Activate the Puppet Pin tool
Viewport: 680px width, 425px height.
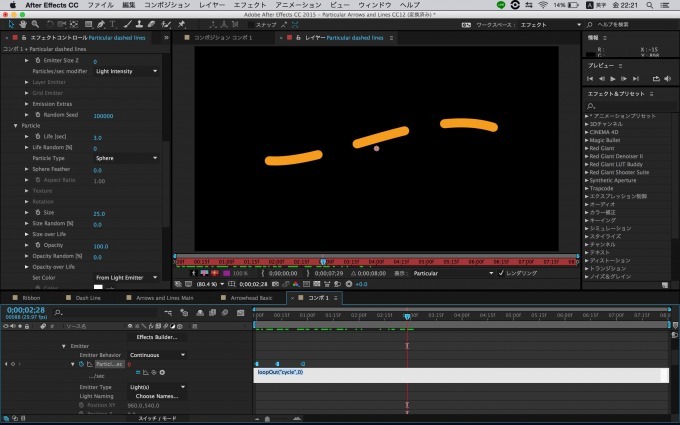[x=182, y=24]
